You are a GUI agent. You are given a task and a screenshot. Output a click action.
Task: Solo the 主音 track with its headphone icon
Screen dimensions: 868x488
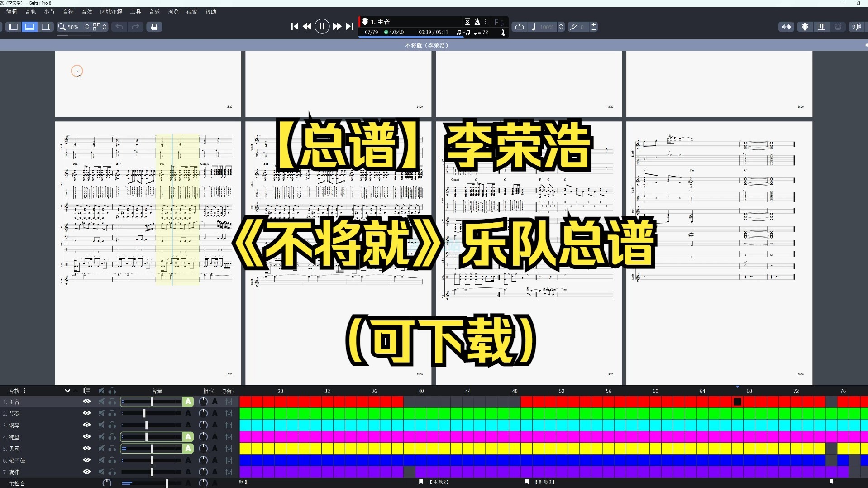click(x=113, y=402)
